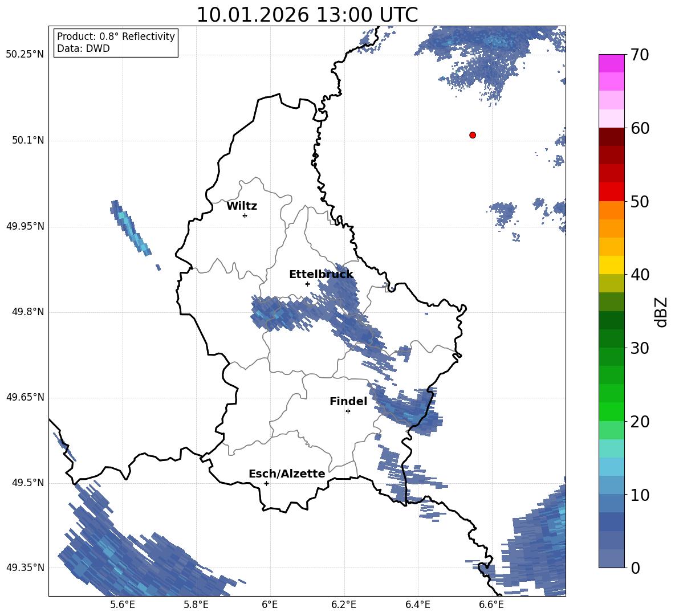This screenshot has width=675, height=616.
Task: Pick the blue-gray swatch at colorbar bottom
Action: [x=611, y=558]
